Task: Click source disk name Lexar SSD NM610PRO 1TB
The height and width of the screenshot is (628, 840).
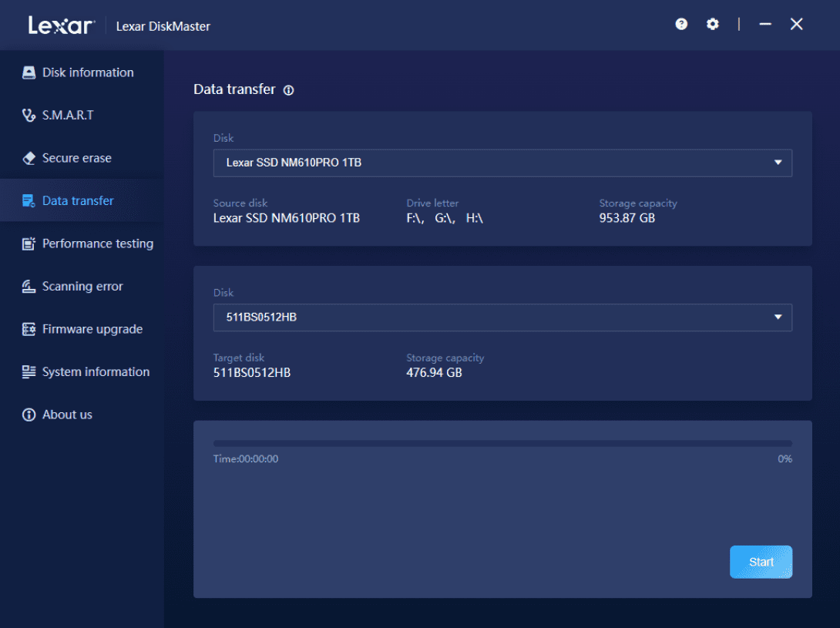Action: (287, 219)
